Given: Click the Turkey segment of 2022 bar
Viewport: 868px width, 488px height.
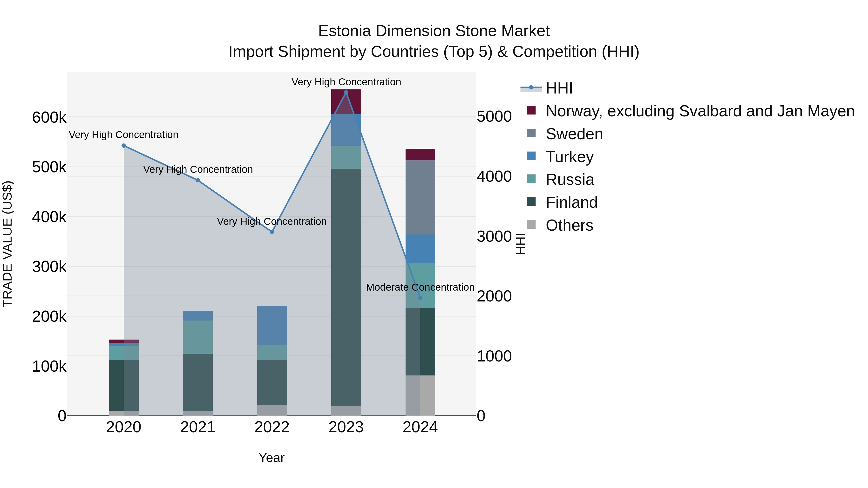Looking at the screenshot, I should coord(272,325).
